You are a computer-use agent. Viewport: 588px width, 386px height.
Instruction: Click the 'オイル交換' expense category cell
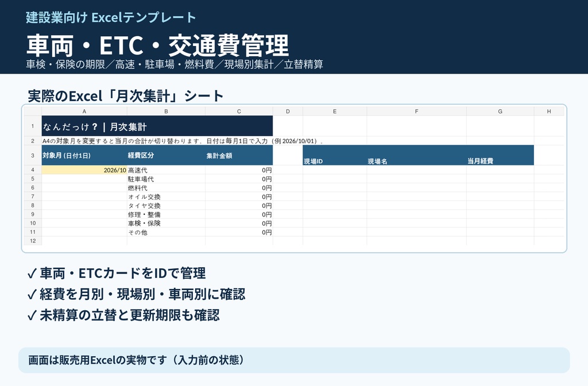pos(166,196)
